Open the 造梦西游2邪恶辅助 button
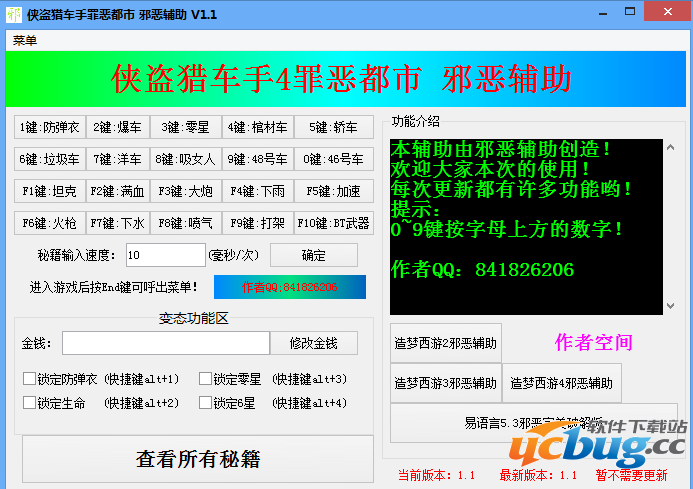693x489 pixels. click(446, 343)
